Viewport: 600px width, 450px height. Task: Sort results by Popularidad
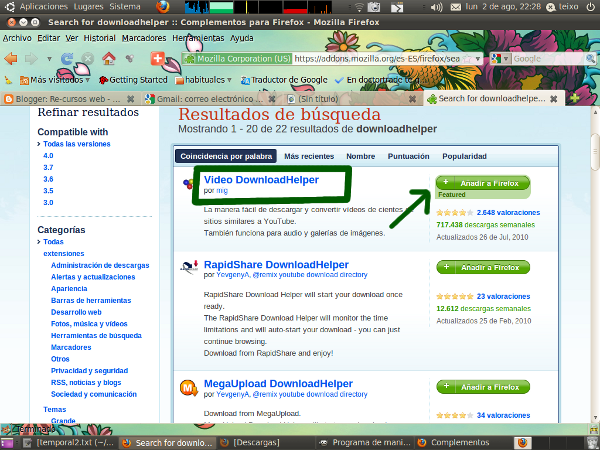click(464, 156)
